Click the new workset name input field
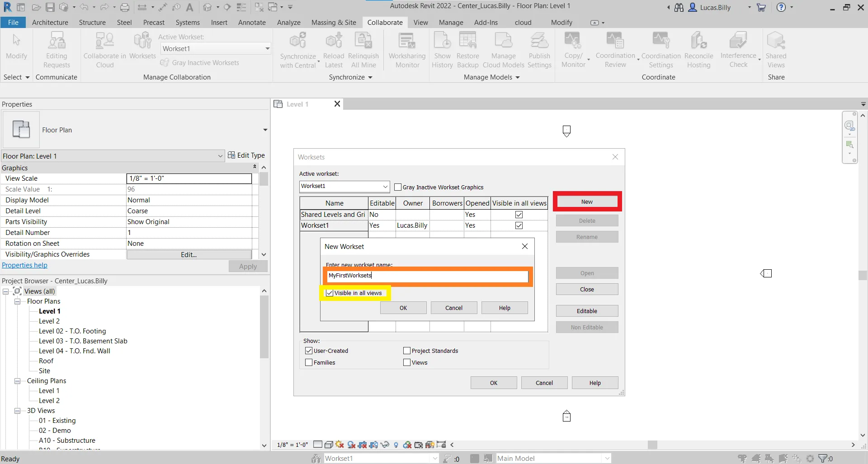This screenshot has height=464, width=868. (427, 276)
